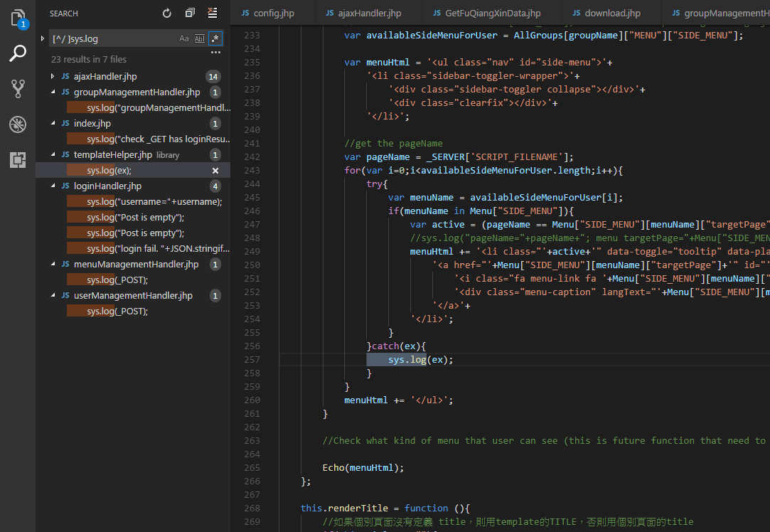Expand the ajaxHandler.jhp search results
Screen dimensions: 770x532
[53, 76]
